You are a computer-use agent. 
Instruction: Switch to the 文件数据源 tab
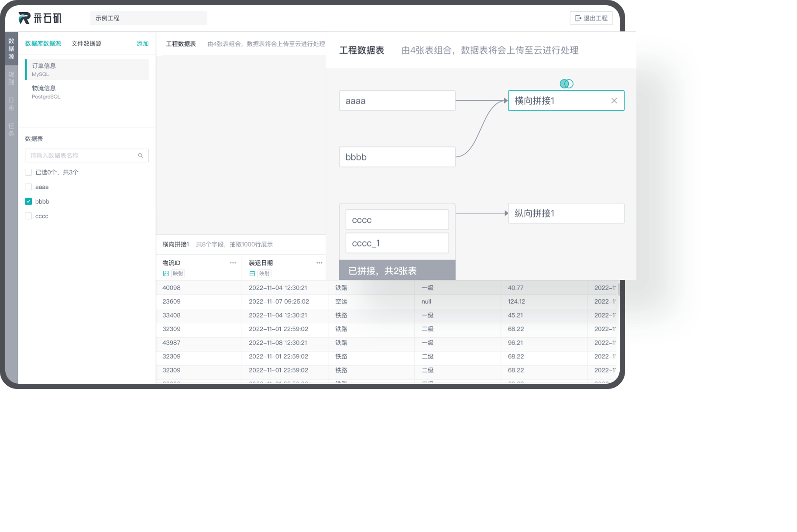click(x=86, y=43)
